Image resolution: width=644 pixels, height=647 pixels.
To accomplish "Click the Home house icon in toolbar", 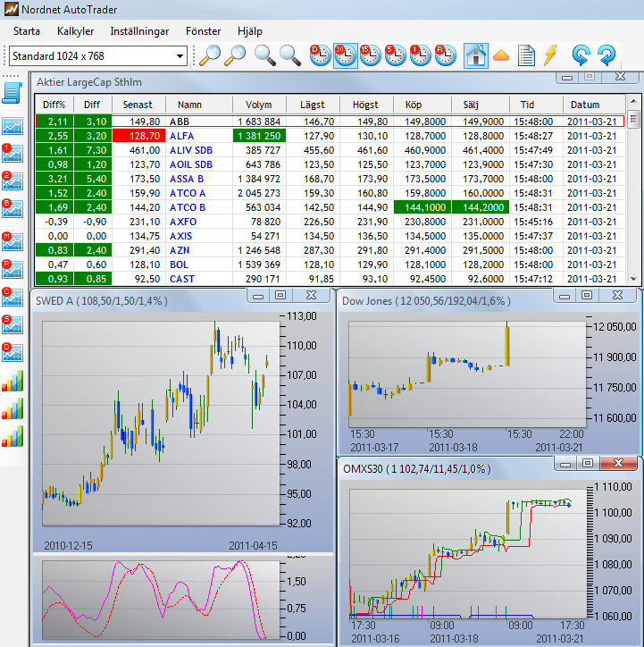I will 476,55.
